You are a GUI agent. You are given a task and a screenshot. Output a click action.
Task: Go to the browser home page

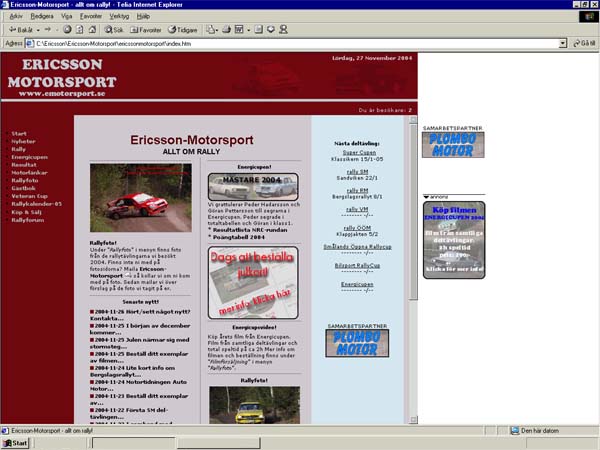(92, 29)
